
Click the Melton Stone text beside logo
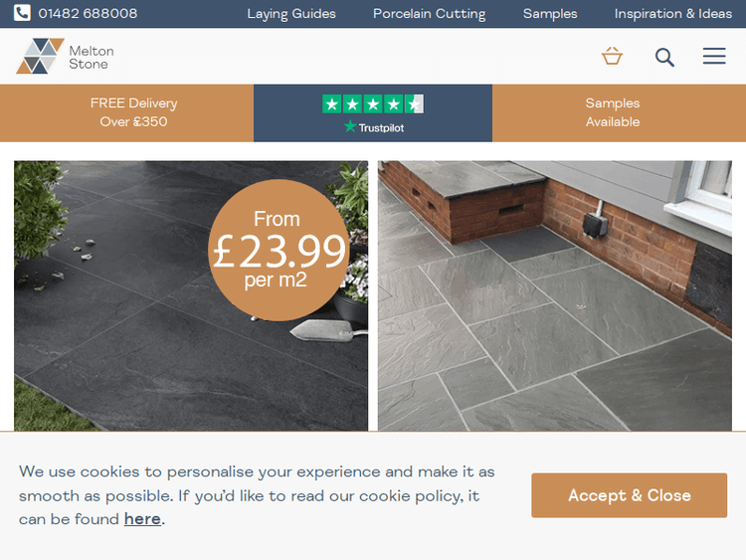click(x=92, y=57)
